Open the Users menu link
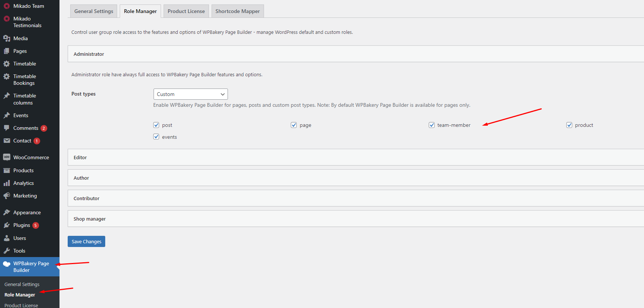Viewport: 644px width, 308px height. [x=20, y=238]
